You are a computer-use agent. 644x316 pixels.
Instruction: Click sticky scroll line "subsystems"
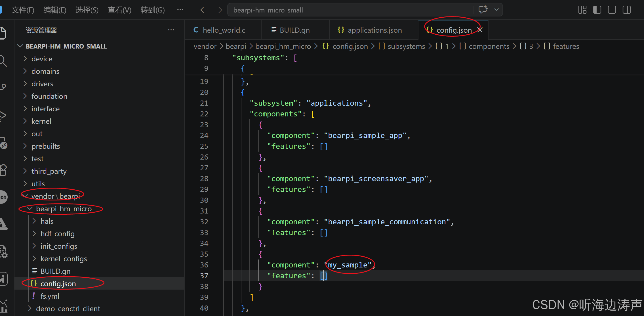click(x=258, y=58)
